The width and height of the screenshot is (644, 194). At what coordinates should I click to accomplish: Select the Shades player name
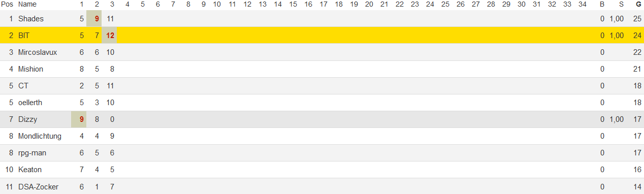pos(31,19)
